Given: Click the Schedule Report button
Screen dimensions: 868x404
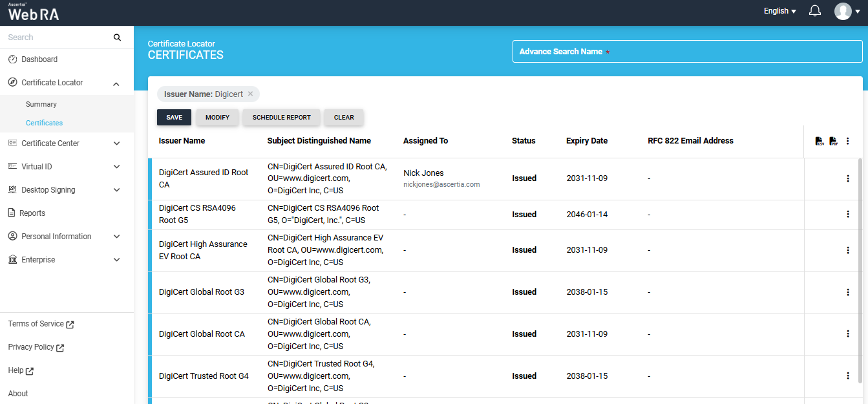Looking at the screenshot, I should click(281, 118).
